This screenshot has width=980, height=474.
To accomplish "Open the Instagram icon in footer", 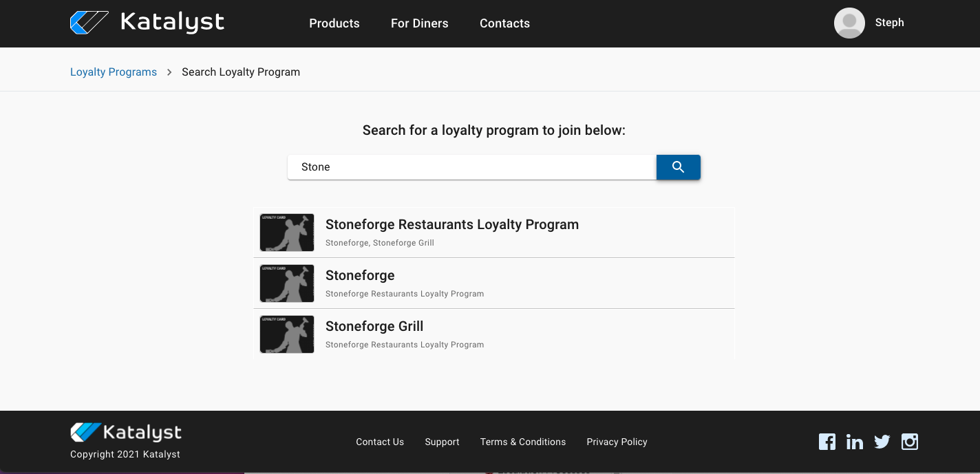I will point(910,442).
